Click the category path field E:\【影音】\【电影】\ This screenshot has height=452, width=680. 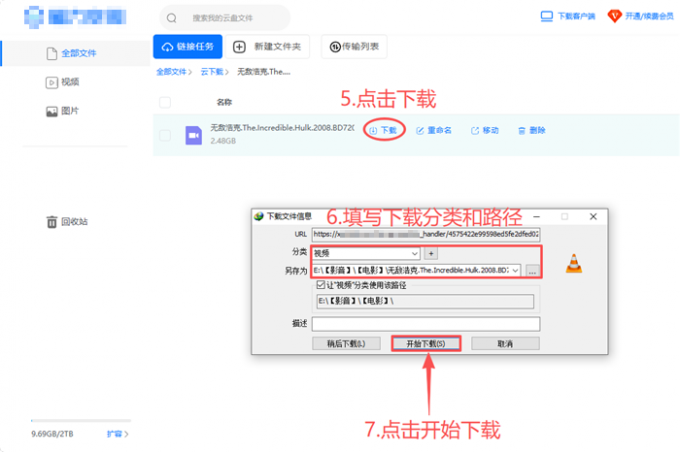425,301
